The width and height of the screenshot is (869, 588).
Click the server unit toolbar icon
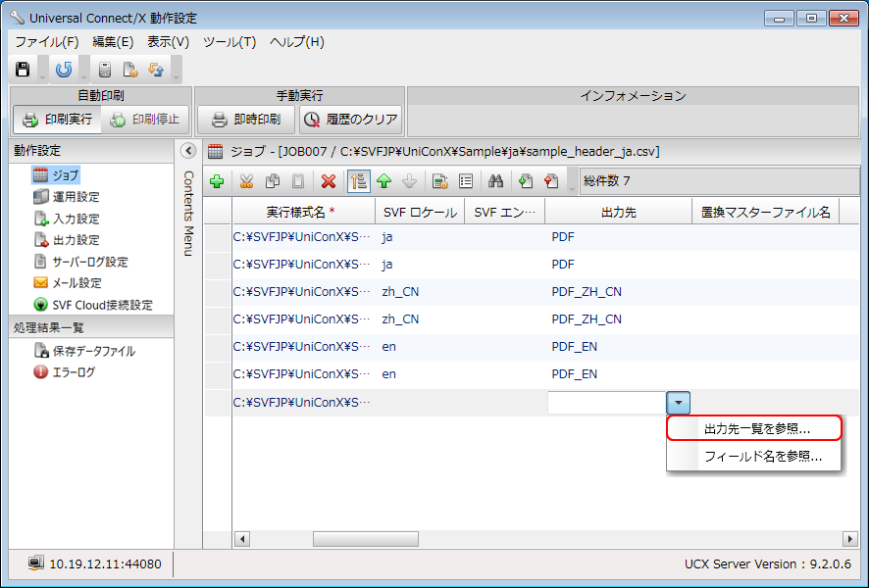pyautogui.click(x=105, y=70)
